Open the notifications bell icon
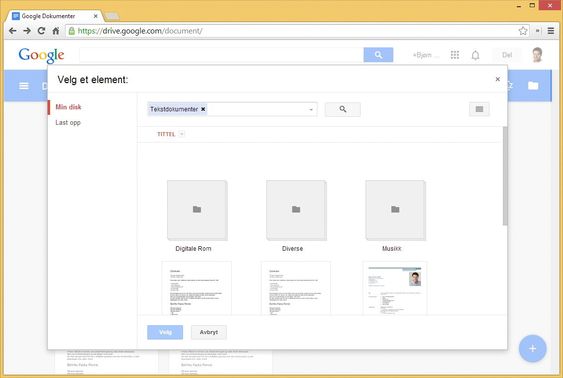This screenshot has width=563, height=378. [475, 55]
